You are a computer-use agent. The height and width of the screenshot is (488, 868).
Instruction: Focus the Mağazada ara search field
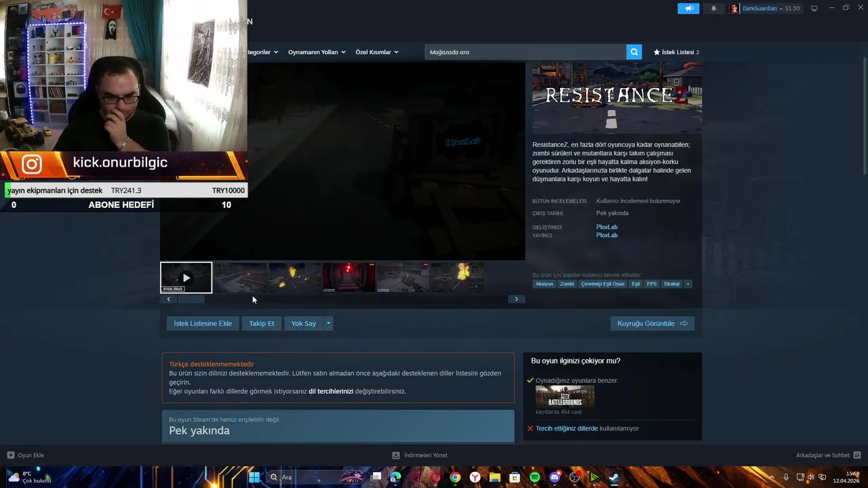tap(526, 52)
